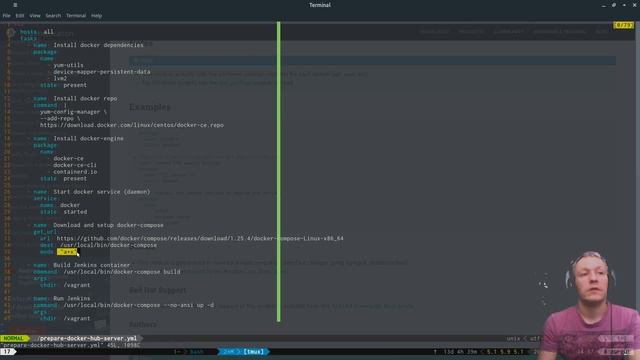
Task: Click the 'hosts: all' line
Action: [37, 31]
